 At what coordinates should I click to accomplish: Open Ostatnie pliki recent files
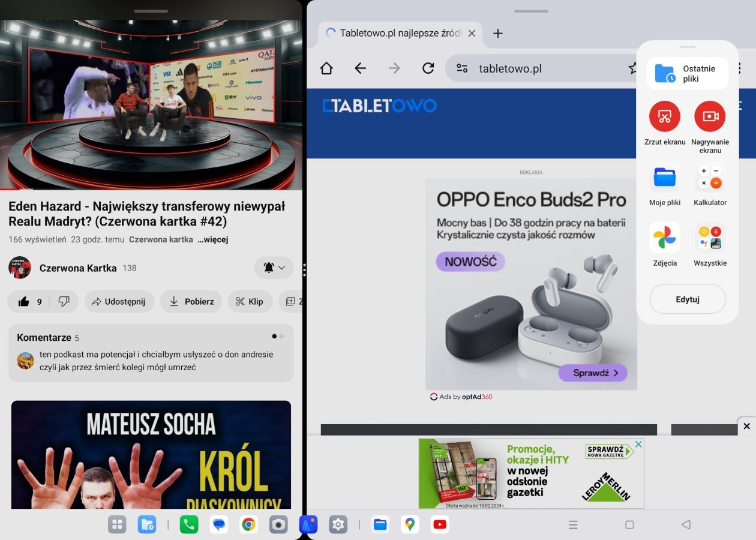click(x=688, y=74)
